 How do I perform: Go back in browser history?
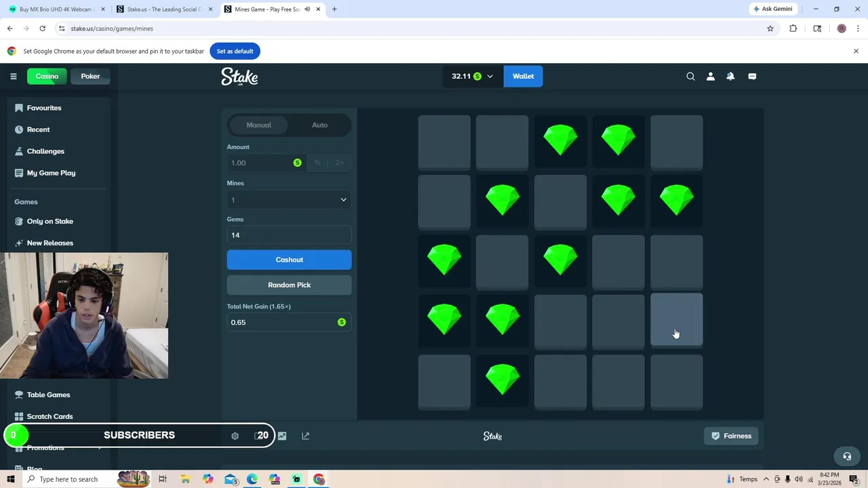[x=9, y=28]
